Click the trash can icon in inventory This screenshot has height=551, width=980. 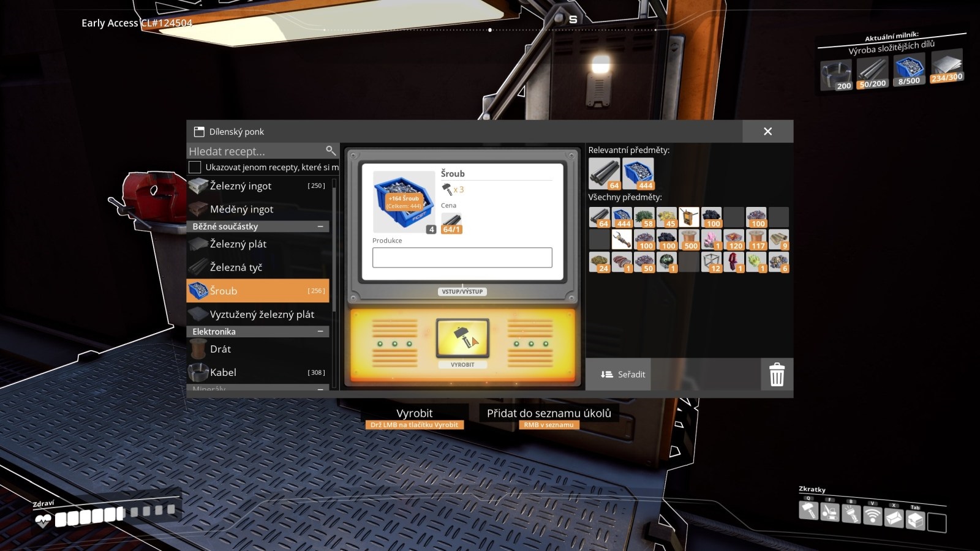click(x=777, y=374)
